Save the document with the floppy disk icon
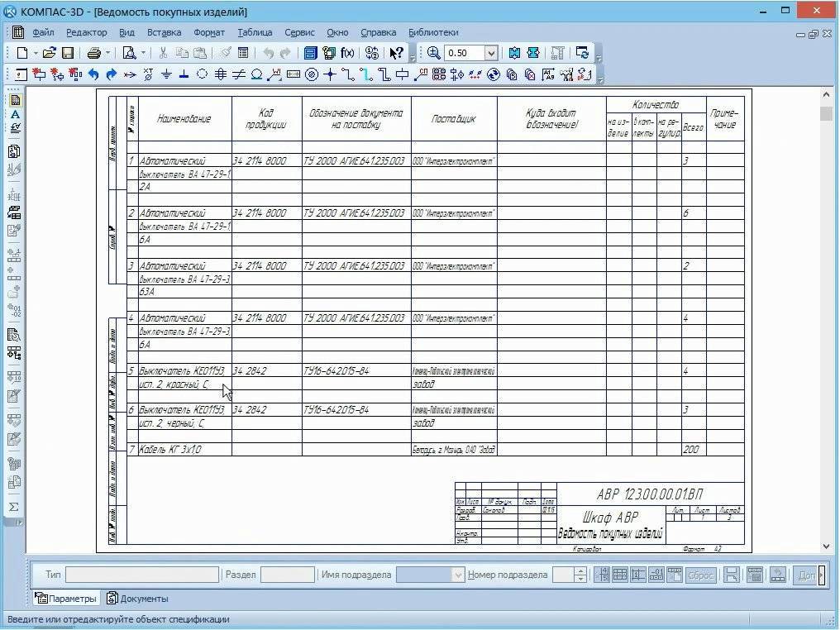This screenshot has width=840, height=630. (68, 53)
